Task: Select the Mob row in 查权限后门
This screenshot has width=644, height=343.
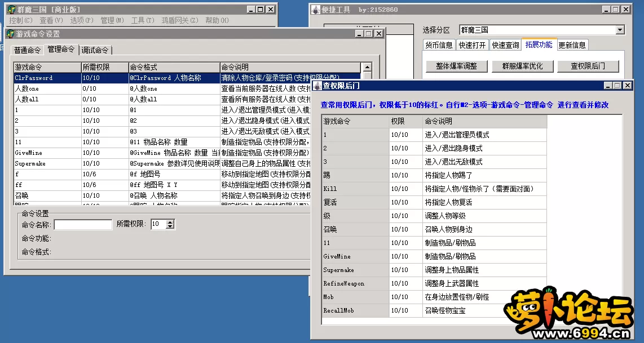Action: (x=434, y=297)
